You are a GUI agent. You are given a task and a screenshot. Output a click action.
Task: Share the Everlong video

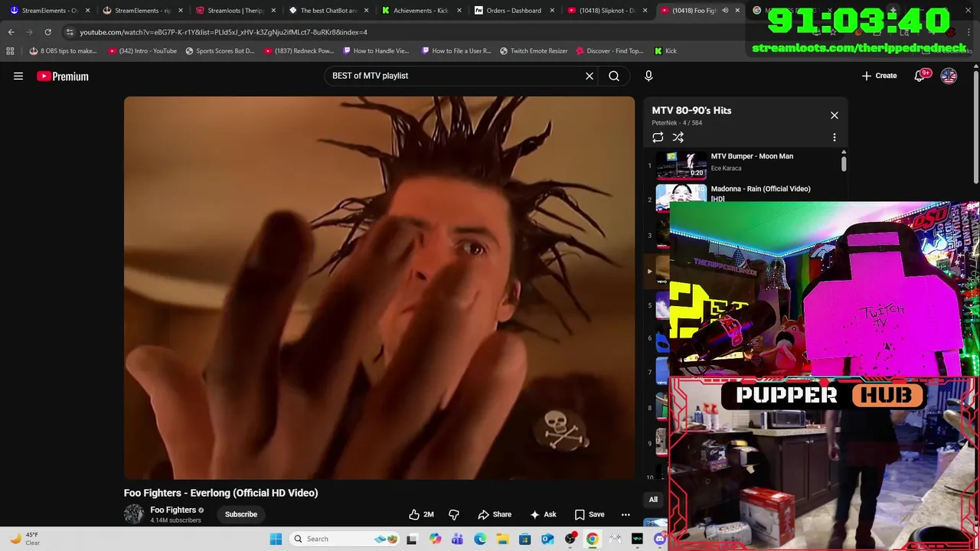click(x=495, y=514)
